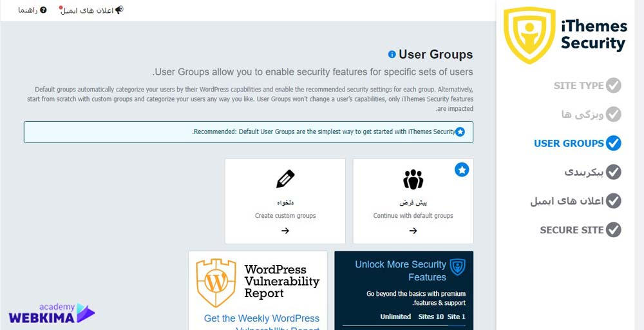This screenshot has width=644, height=330.
Task: Click the arrow under Continue with default groups
Action: (x=413, y=231)
